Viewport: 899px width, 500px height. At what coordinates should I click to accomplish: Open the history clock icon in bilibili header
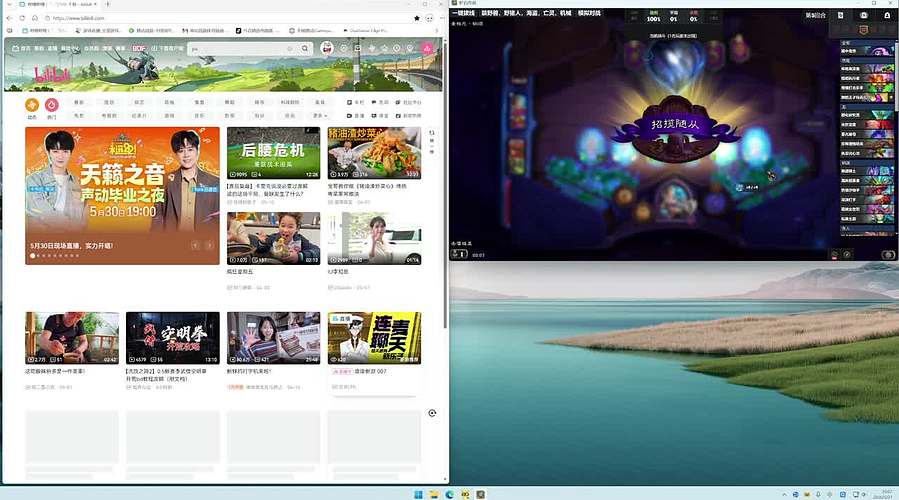point(397,49)
